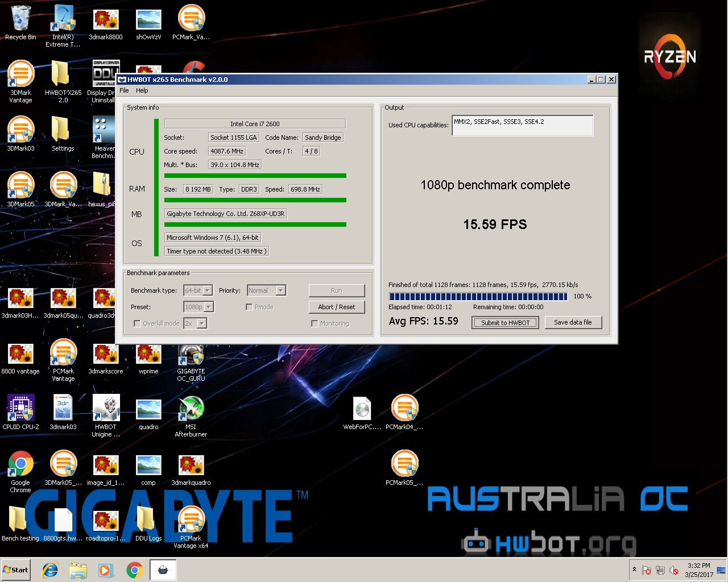Open Internet Explorer from the taskbar

50,570
